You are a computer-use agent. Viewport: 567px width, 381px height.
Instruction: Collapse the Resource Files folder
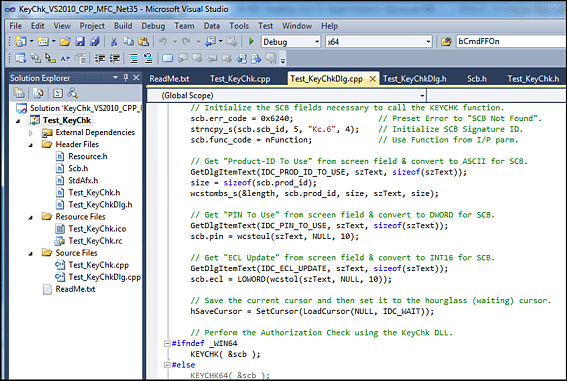point(31,217)
